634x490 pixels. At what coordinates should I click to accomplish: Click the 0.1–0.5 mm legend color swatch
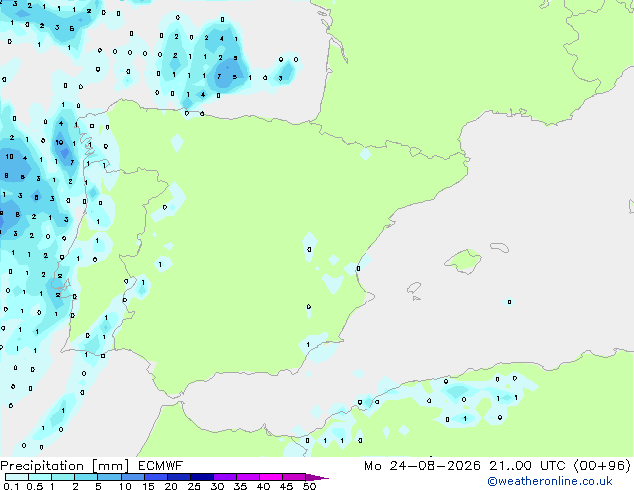tap(17, 477)
